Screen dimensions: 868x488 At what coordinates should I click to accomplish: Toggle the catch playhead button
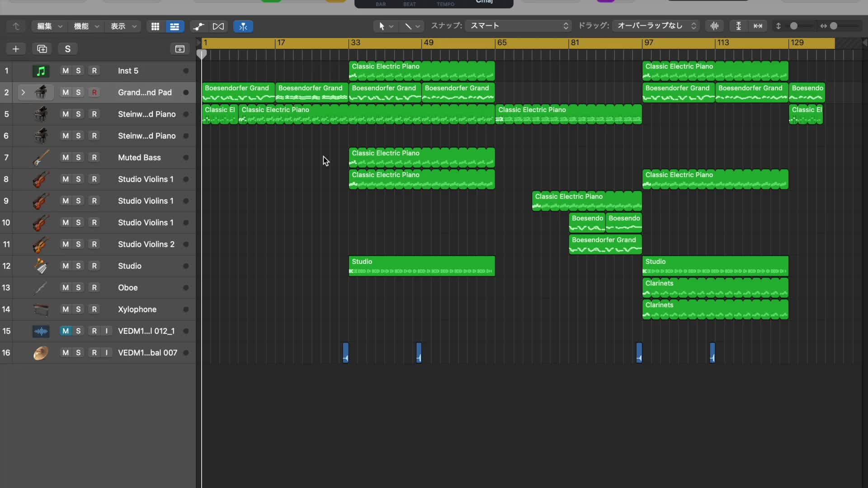coord(243,26)
